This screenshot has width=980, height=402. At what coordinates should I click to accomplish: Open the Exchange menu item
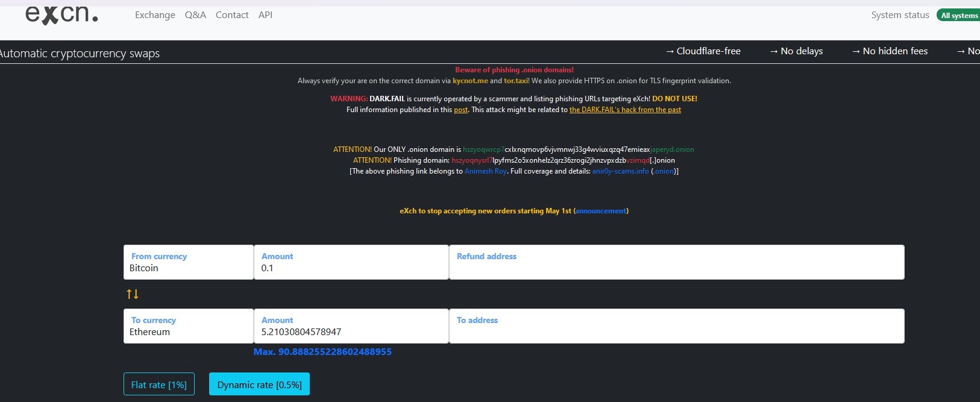pyautogui.click(x=155, y=15)
